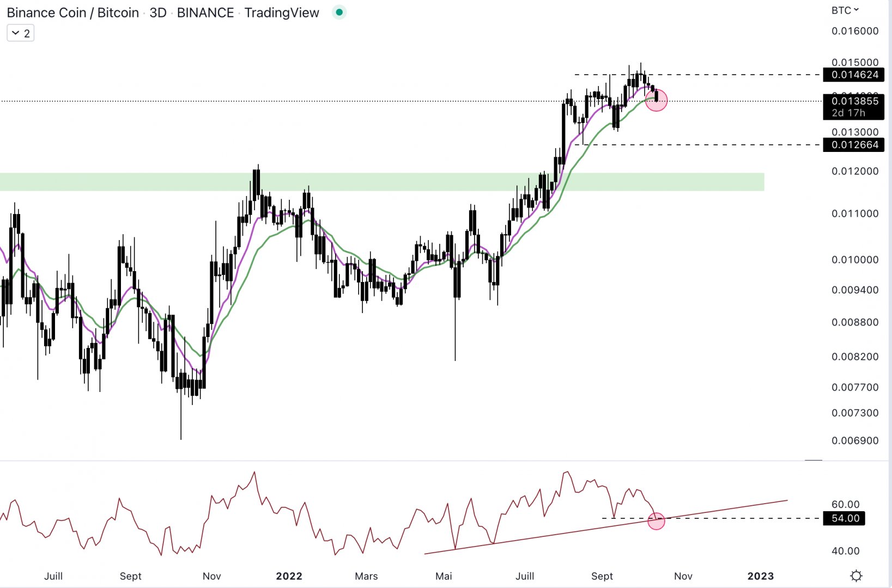Screen dimensions: 892x588
Task: Select the pink circle on the RSI trendline
Action: 656,521
